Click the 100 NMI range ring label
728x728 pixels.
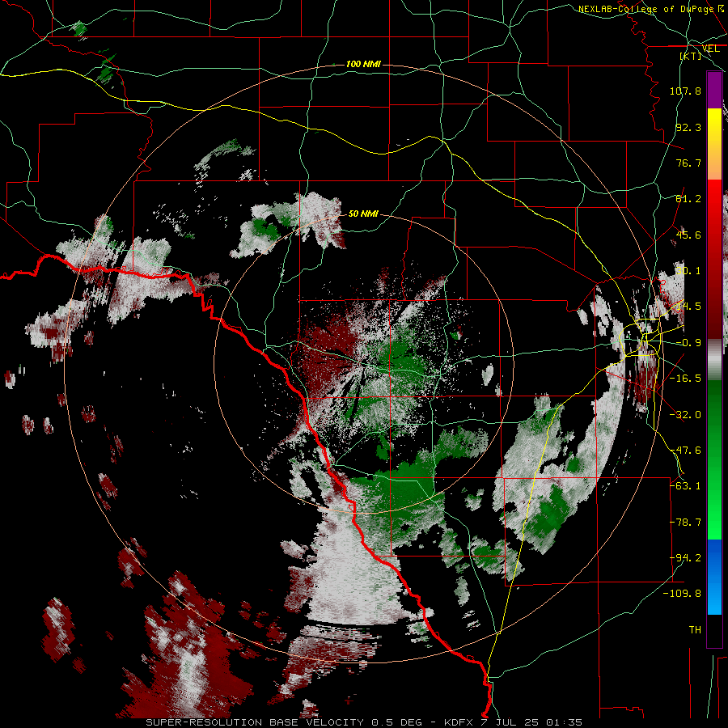[x=363, y=64]
